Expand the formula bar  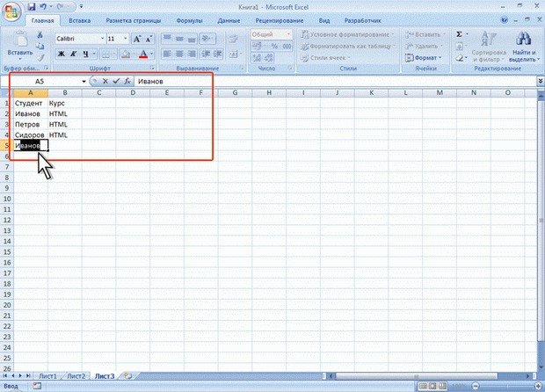pos(541,81)
